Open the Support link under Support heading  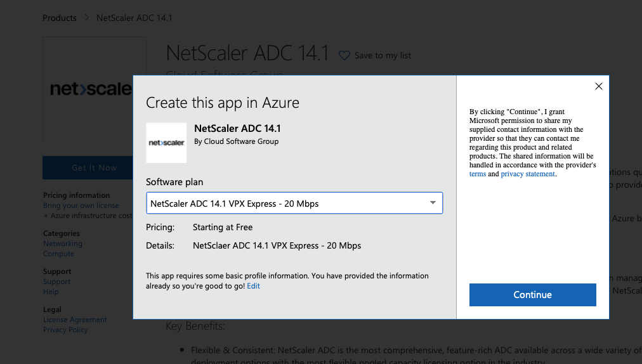pos(56,282)
